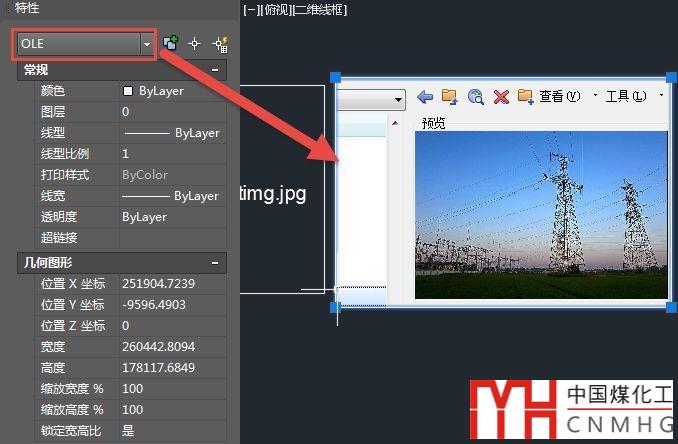Screen dimensions: 678x444
Task: Click the 颜色 ByLayer color swatch
Action: tap(128, 91)
